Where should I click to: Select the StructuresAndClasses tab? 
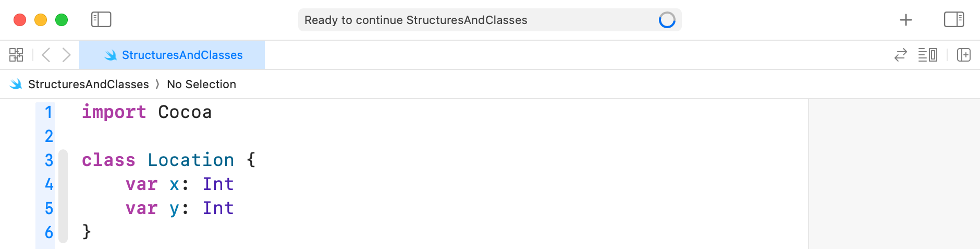(182, 55)
